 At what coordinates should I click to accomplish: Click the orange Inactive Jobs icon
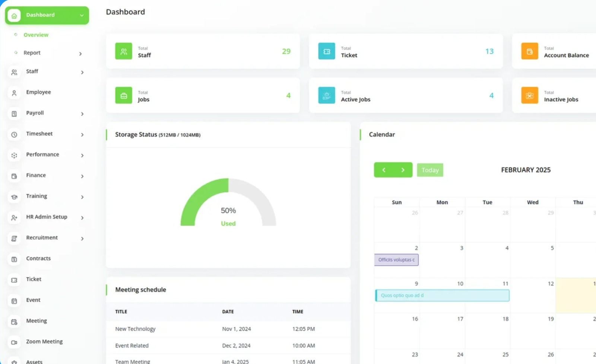coord(529,96)
